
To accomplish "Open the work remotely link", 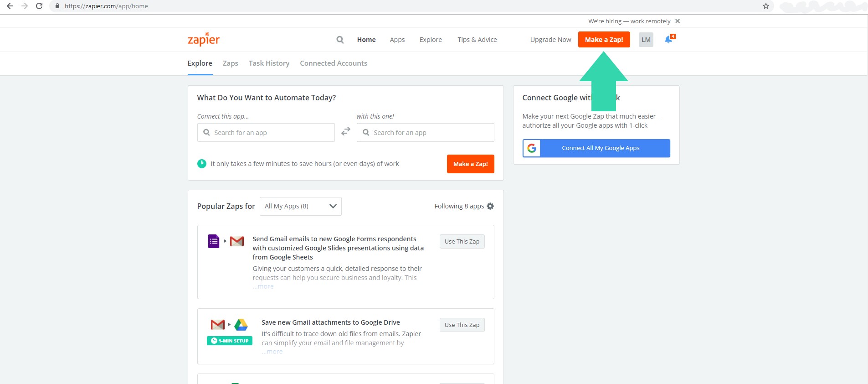I will pyautogui.click(x=650, y=21).
